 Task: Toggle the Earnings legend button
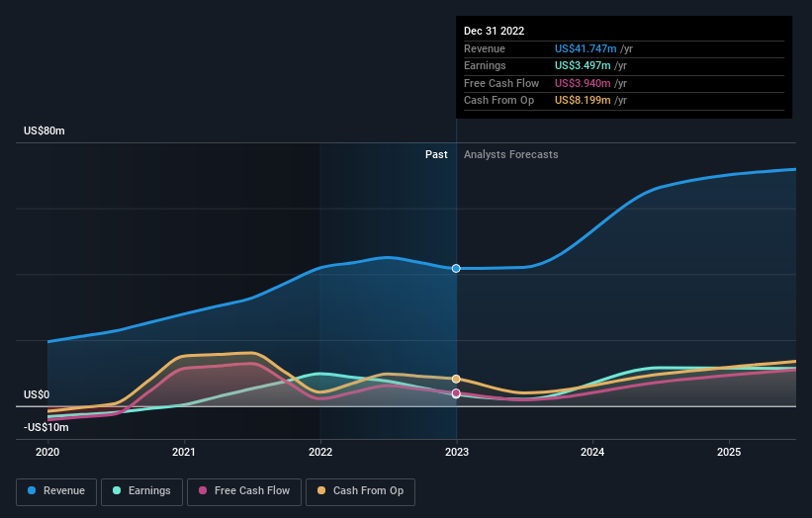point(141,491)
